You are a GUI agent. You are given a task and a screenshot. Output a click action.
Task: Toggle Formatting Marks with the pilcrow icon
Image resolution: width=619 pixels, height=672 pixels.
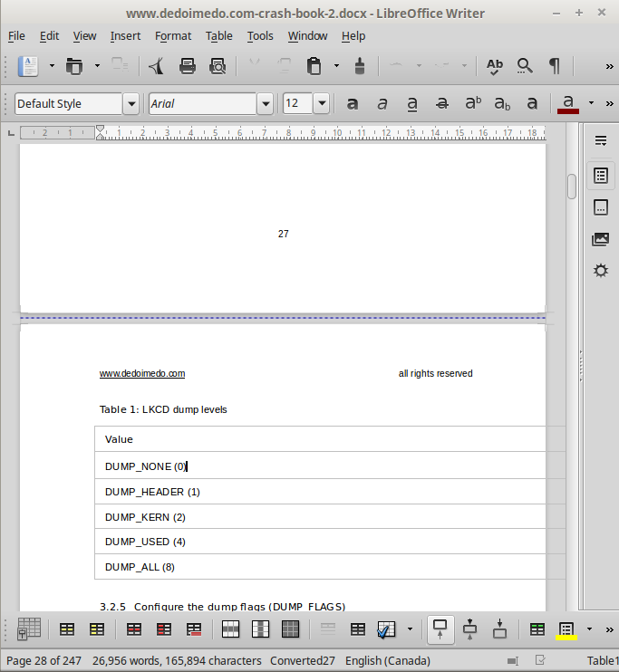pyautogui.click(x=555, y=66)
